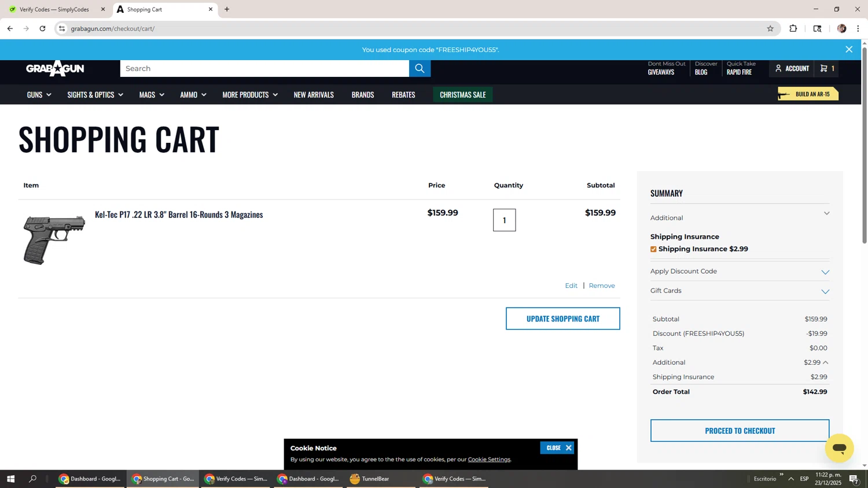Viewport: 868px width, 488px height.
Task: Click Build an AR-15 button
Action: tap(808, 94)
